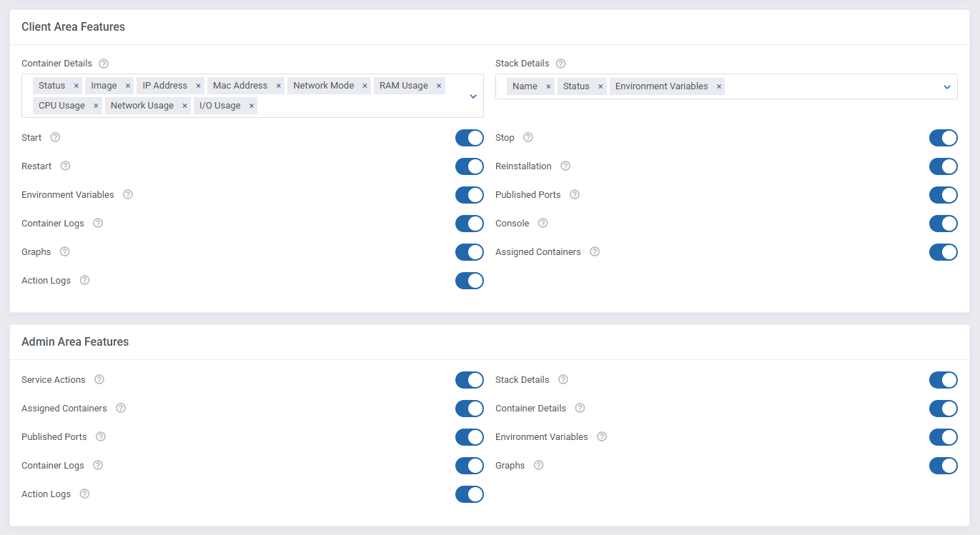Image resolution: width=980 pixels, height=535 pixels.
Task: Turn off the Reinstallation switch
Action: (x=944, y=166)
